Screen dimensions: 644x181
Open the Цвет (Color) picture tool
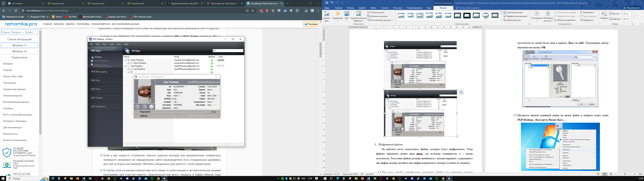347,16
